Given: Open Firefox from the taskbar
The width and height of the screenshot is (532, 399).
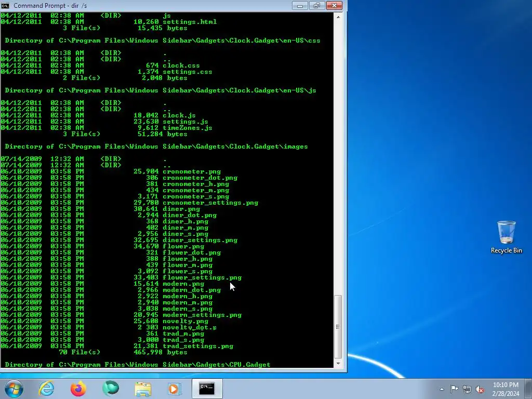Looking at the screenshot, I should point(78,389).
